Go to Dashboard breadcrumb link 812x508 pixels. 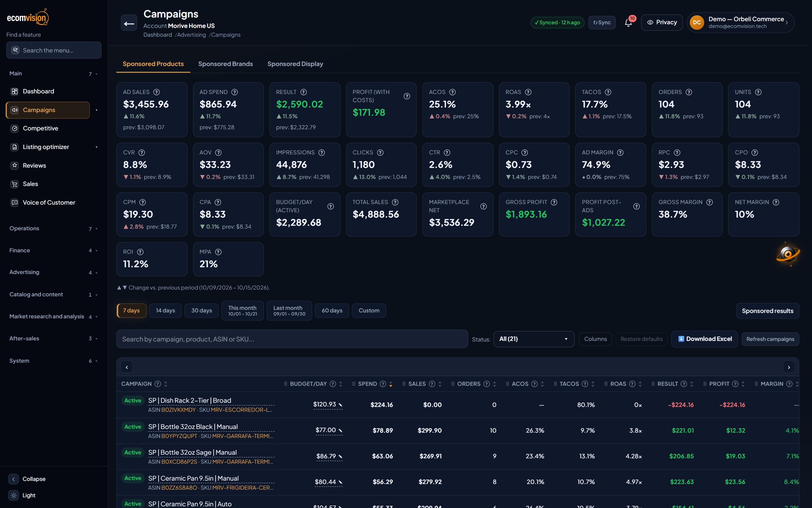(x=158, y=35)
